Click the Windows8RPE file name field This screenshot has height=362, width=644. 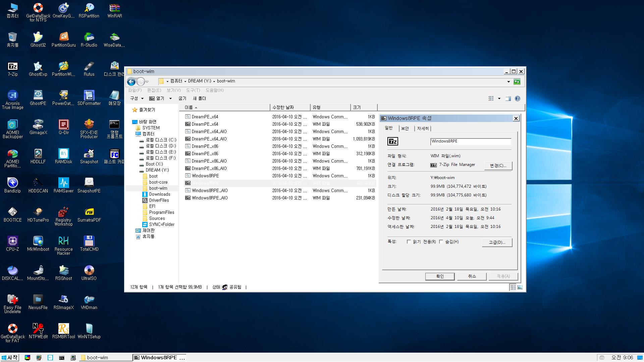point(471,141)
